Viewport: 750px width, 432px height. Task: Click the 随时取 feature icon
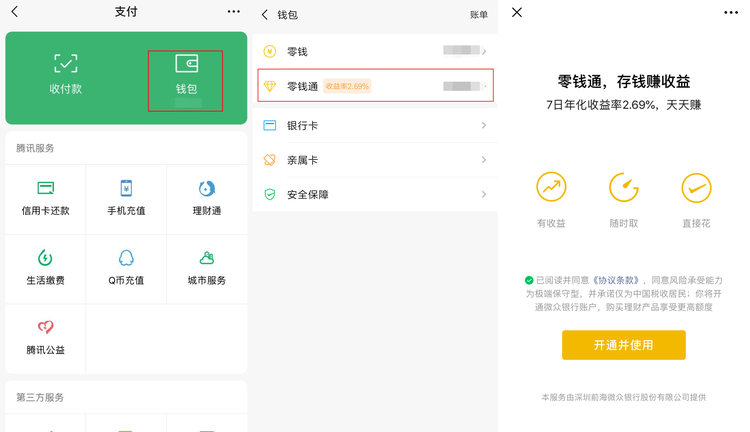coord(624,187)
